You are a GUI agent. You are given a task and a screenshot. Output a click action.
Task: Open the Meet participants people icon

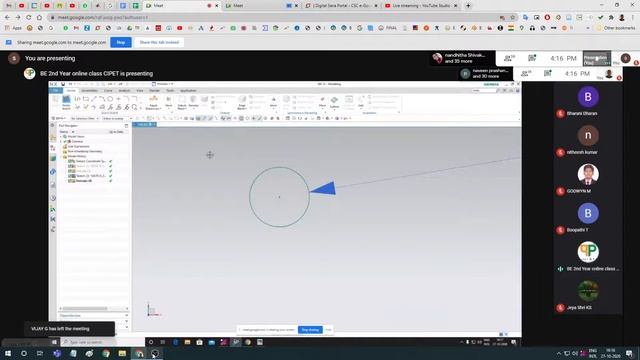pyautogui.click(x=509, y=58)
